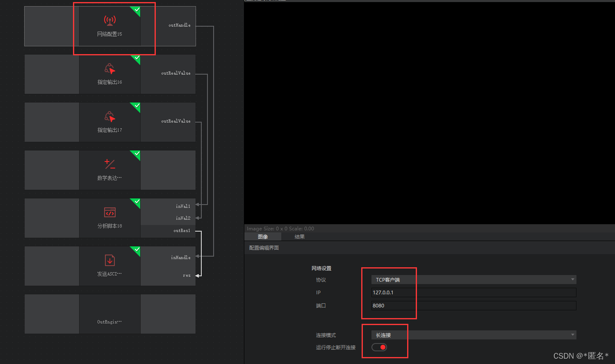
Task: Click the outRes1 output port
Action: (182, 231)
